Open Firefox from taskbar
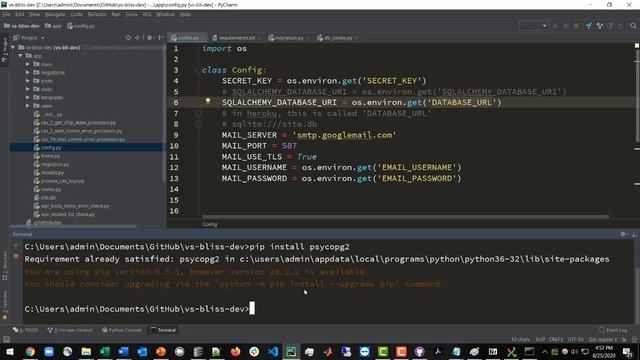This screenshot has width=640, height=360. pos(235,351)
